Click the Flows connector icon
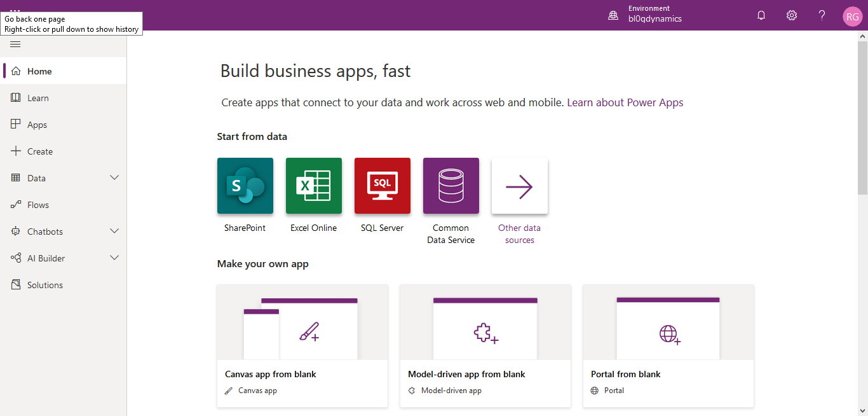 pyautogui.click(x=16, y=205)
